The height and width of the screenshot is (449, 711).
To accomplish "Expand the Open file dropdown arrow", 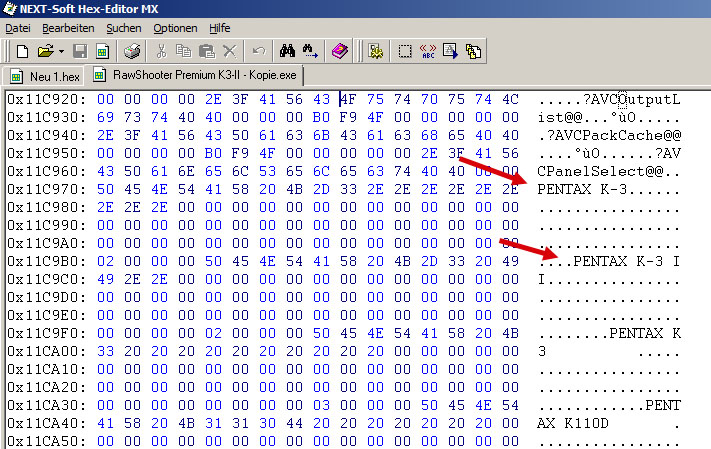I will (60, 51).
